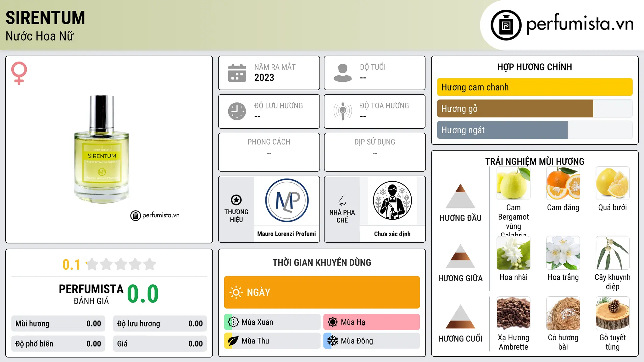
Task: Select the Xạ Hương Ambrette note image
Action: (x=514, y=313)
